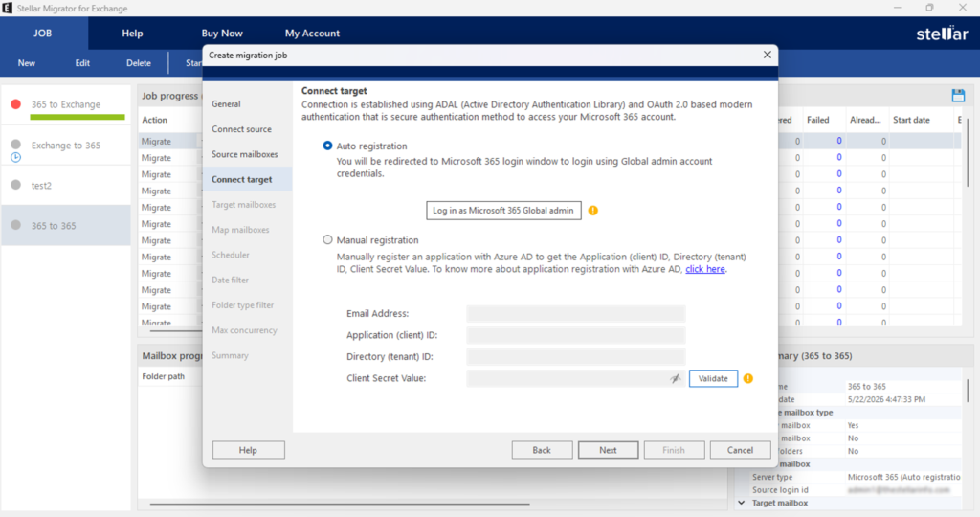The image size is (980, 517).
Task: Select the 365 to Exchange job
Action: tap(66, 104)
